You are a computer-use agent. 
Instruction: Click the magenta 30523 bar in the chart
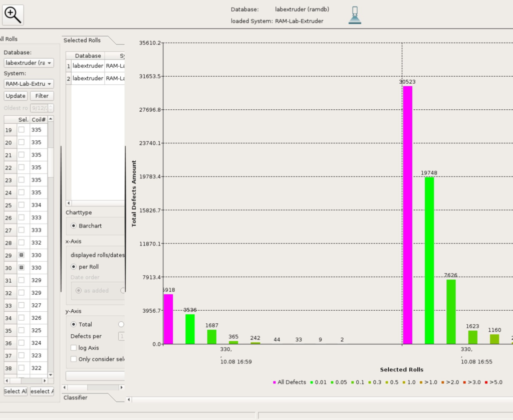click(407, 215)
